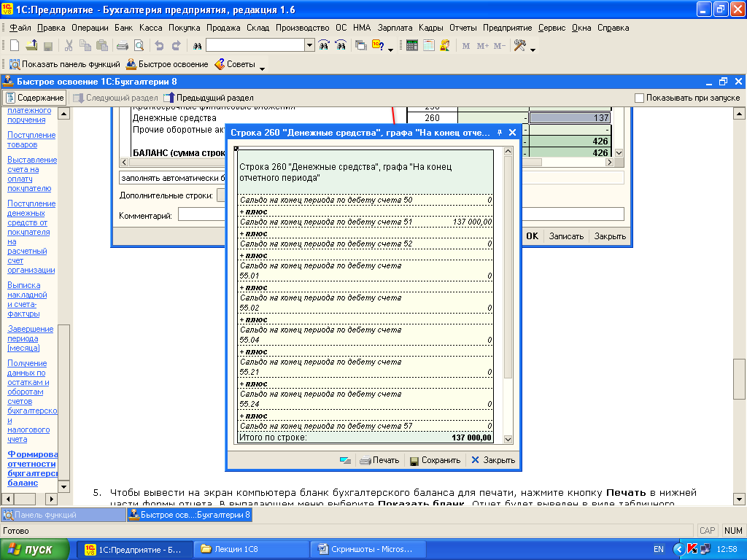Open the search text combo box dropdown
Viewport: 747px width, 560px height.
[x=309, y=45]
